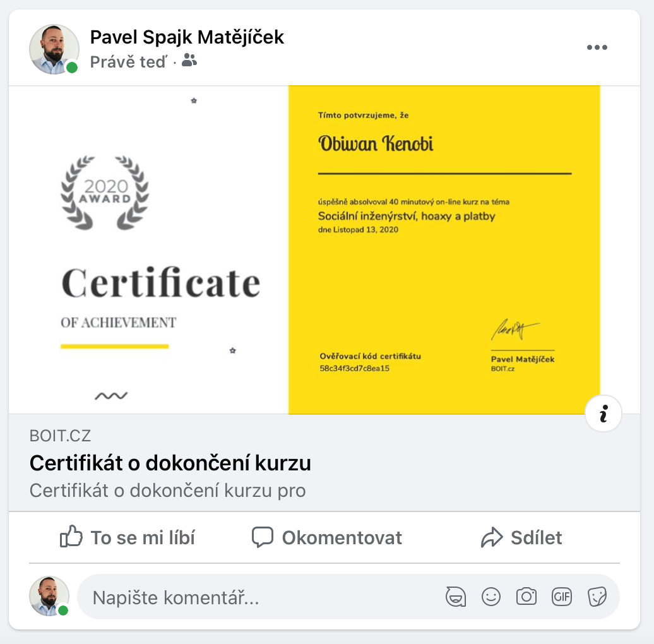Open the sticker picker icon
654x644 pixels.
[x=597, y=597]
